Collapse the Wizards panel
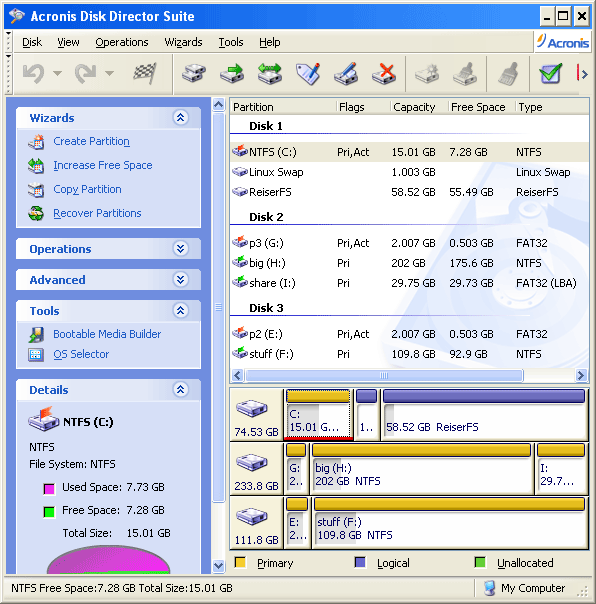Screen dimensions: 596x604 [180, 117]
